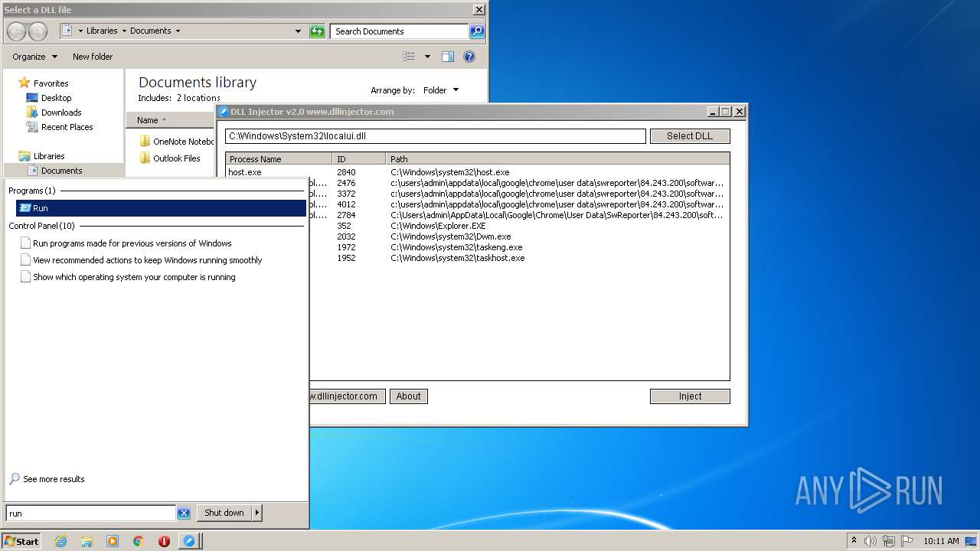Image resolution: width=980 pixels, height=551 pixels.
Task: Open the address bar history dropdown
Action: [298, 31]
